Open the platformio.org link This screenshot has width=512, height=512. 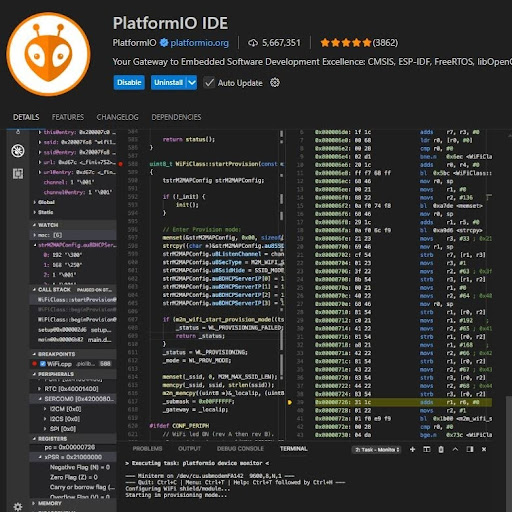coord(199,43)
